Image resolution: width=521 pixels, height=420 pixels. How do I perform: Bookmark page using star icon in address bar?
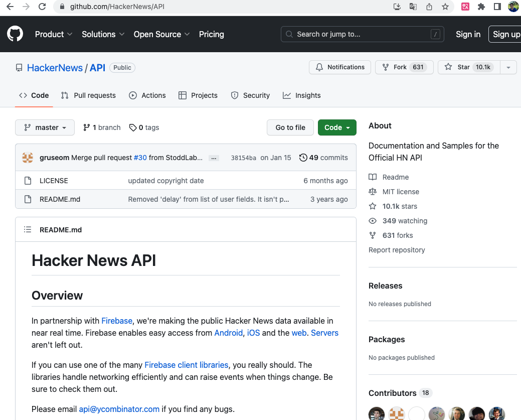point(445,7)
